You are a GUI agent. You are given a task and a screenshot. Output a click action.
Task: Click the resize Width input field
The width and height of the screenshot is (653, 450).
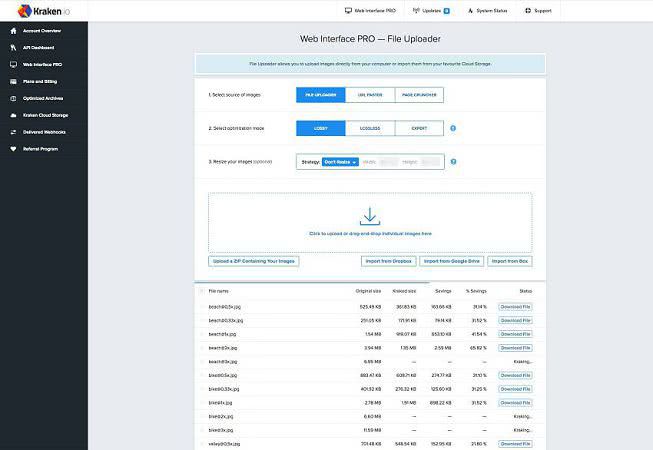(x=394, y=161)
